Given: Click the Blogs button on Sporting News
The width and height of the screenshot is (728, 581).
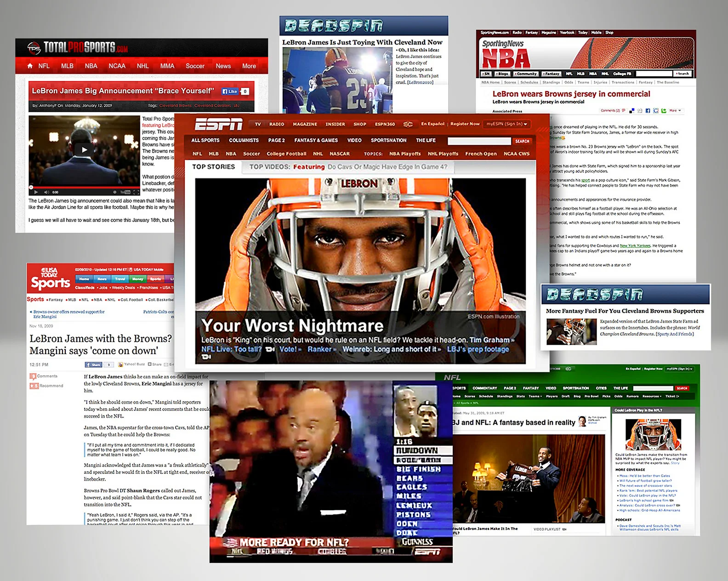Looking at the screenshot, I should pos(502,74).
